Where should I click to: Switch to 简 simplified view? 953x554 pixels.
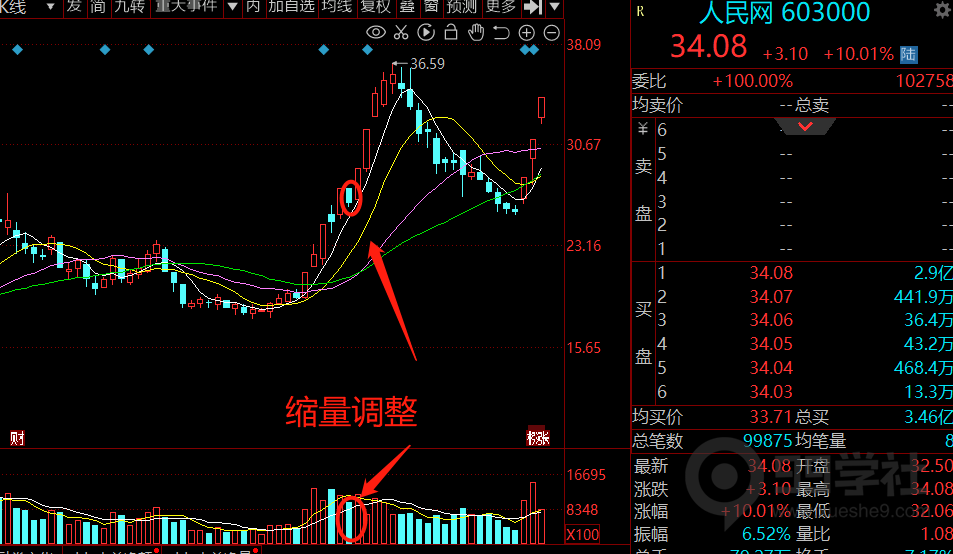pyautogui.click(x=98, y=7)
